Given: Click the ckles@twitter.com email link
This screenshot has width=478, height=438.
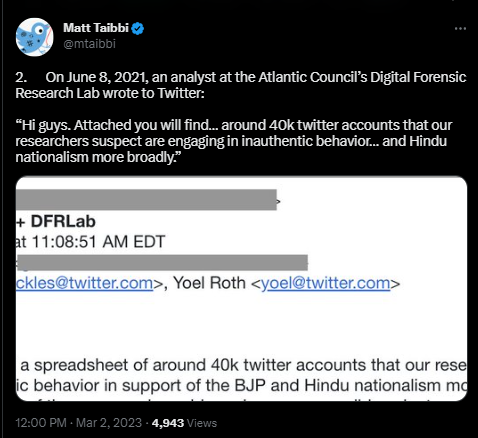Looking at the screenshot, I should pos(84,283).
